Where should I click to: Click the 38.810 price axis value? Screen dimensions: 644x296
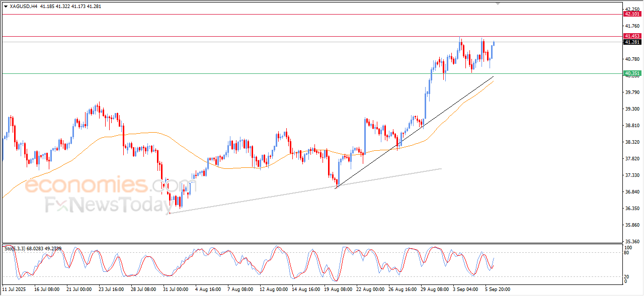click(x=632, y=125)
